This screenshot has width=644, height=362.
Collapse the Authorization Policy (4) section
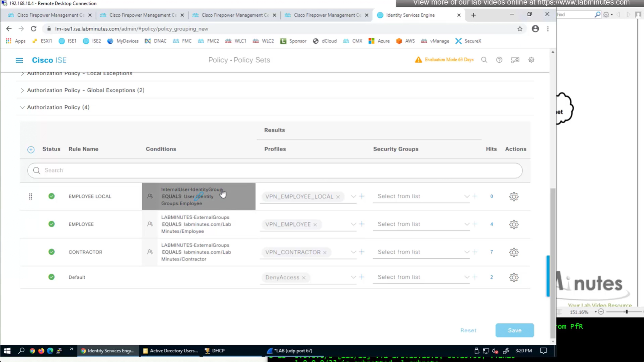(22, 107)
